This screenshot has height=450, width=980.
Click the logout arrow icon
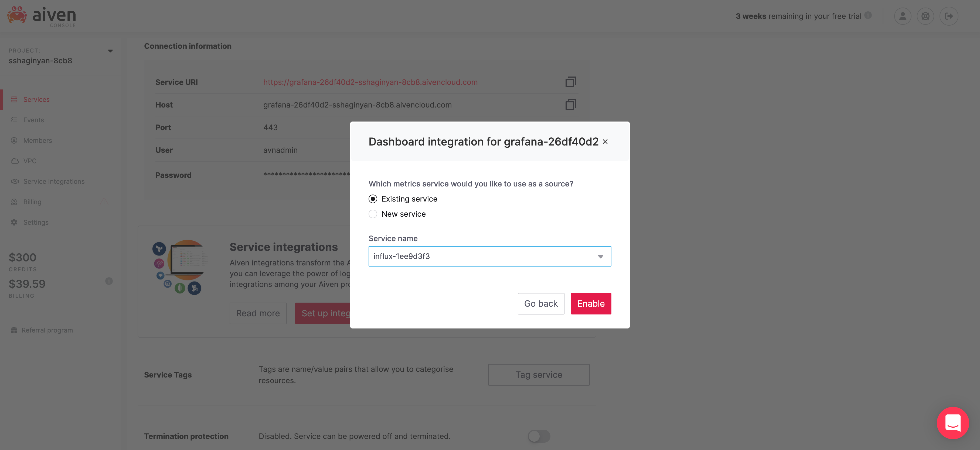coord(948,16)
